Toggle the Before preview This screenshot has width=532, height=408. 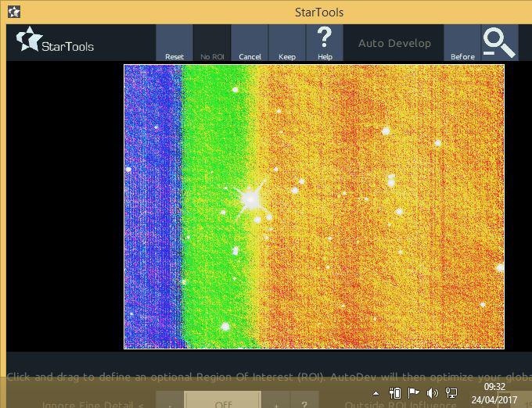tap(462, 43)
